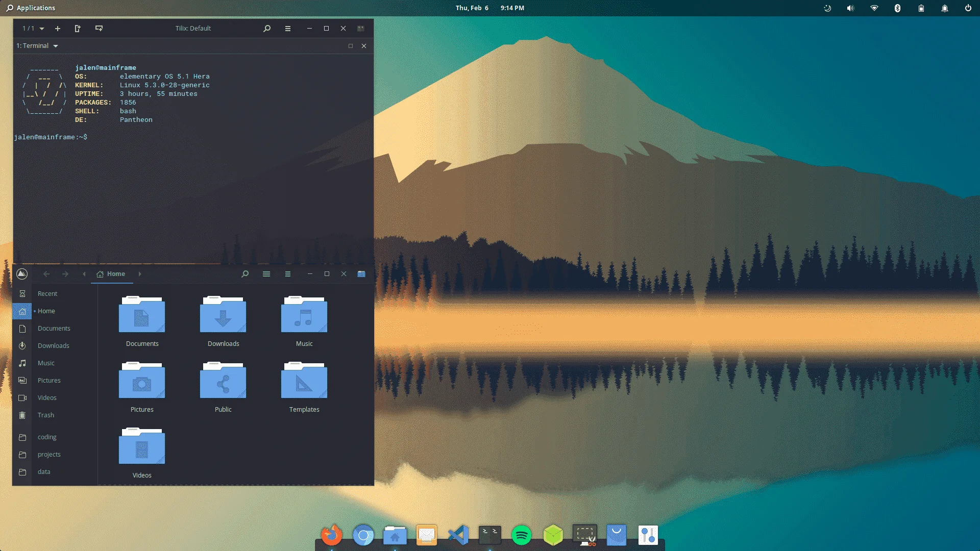Screen dimensions: 980x551
Task: Open file manager view options menu
Action: [x=266, y=274]
